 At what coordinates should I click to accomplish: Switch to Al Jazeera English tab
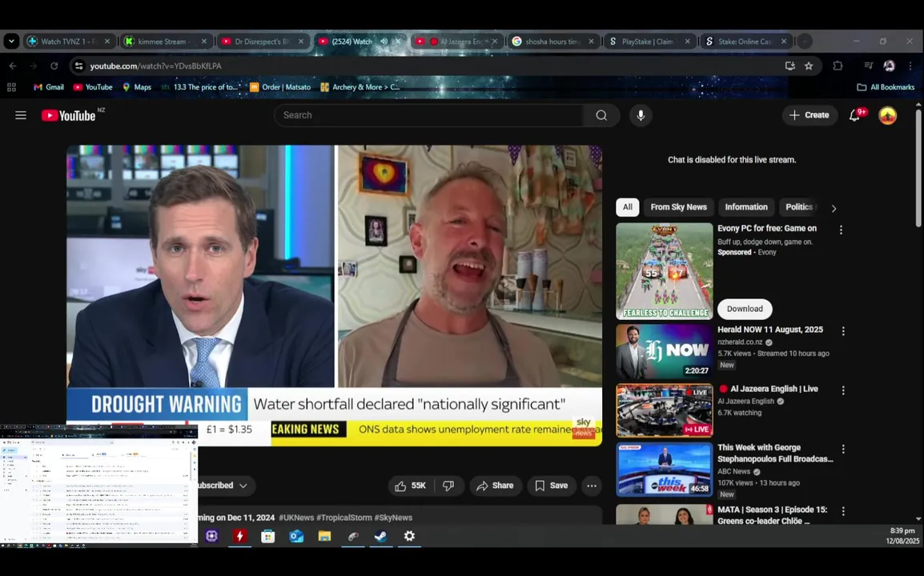coord(456,42)
